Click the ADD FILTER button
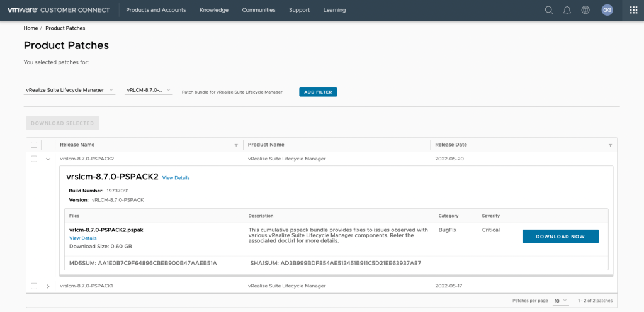The image size is (644, 312). [x=318, y=92]
